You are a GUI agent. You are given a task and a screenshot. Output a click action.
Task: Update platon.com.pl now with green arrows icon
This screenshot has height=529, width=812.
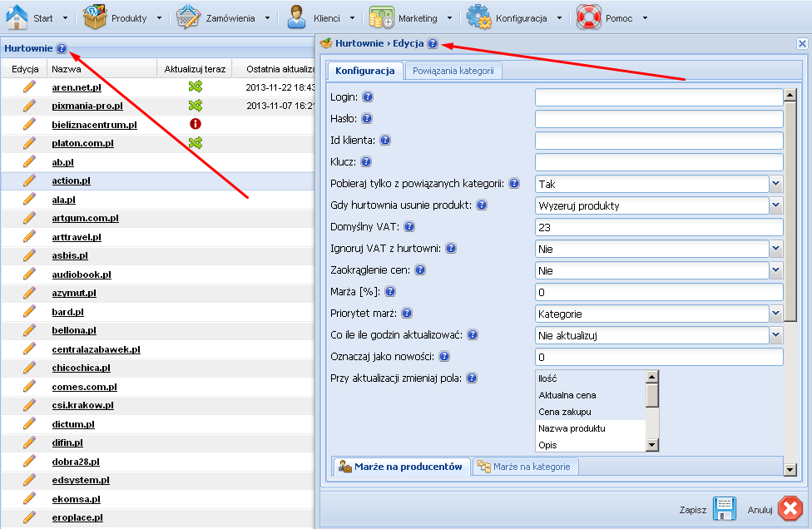coord(196,142)
